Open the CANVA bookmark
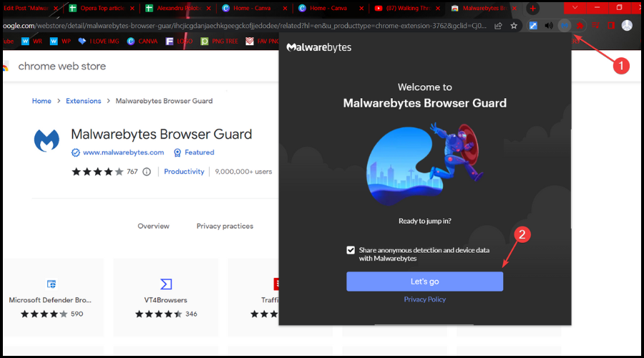 pyautogui.click(x=142, y=41)
